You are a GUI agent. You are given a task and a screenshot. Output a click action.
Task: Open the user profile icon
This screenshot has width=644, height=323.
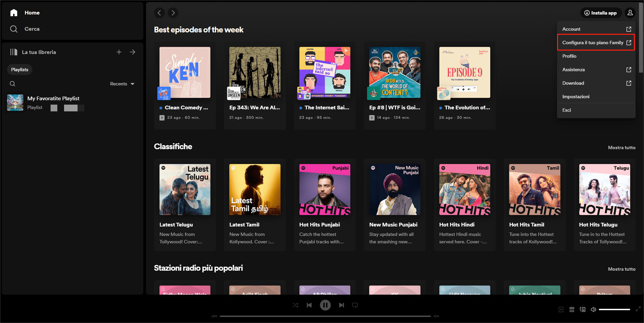point(630,13)
